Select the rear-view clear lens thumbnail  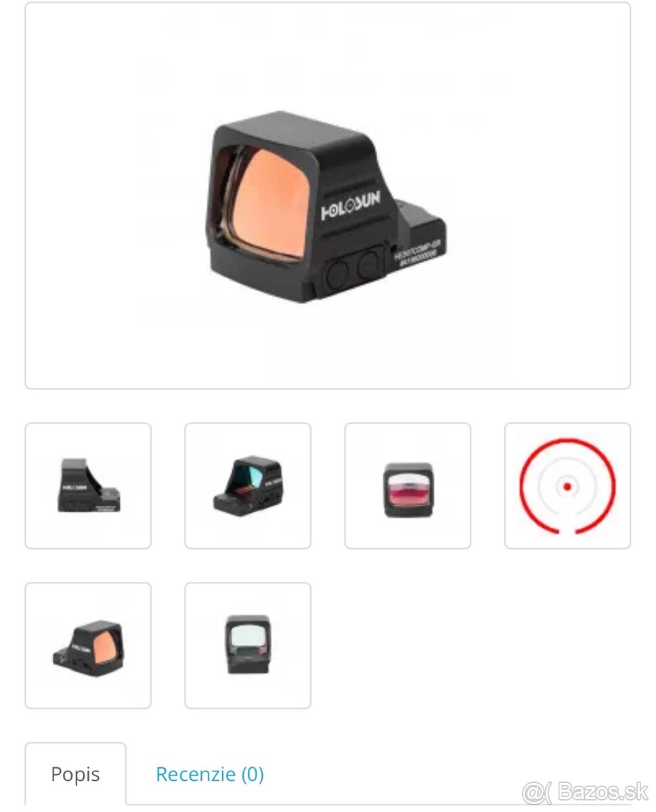(248, 646)
